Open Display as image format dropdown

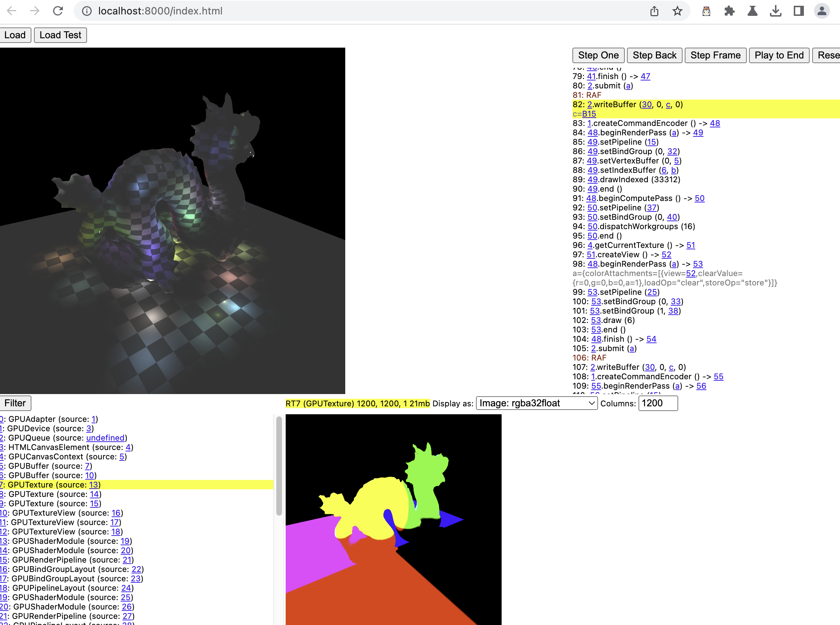(x=536, y=403)
